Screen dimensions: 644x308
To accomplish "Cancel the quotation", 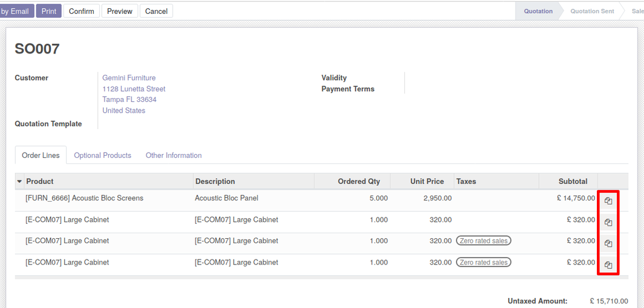I will (x=156, y=11).
